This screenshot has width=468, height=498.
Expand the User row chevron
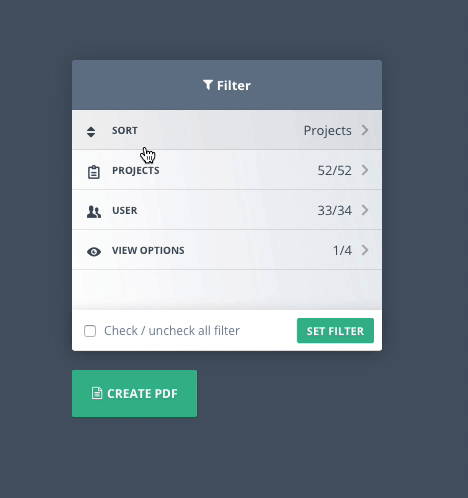(365, 210)
